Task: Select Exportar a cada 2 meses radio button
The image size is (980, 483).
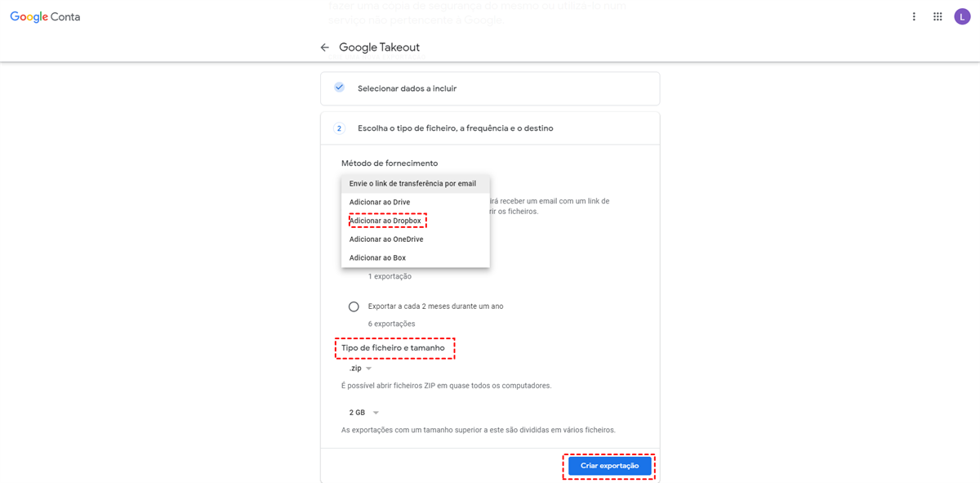Action: [x=354, y=306]
